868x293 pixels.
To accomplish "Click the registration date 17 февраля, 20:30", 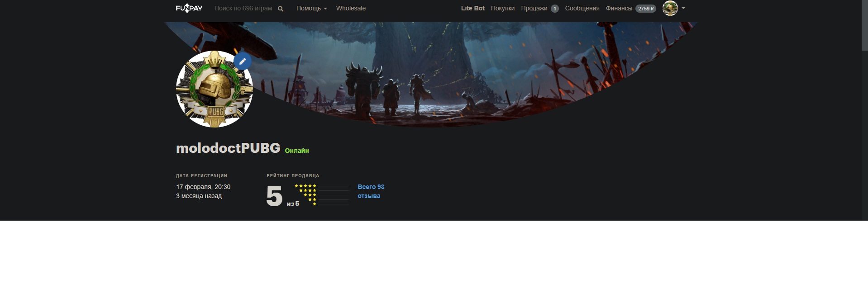I will coord(203,187).
